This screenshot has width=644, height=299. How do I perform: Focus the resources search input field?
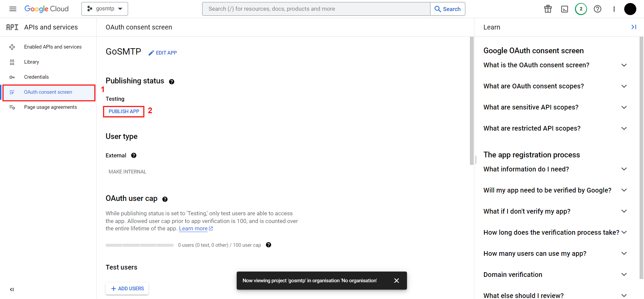(316, 9)
